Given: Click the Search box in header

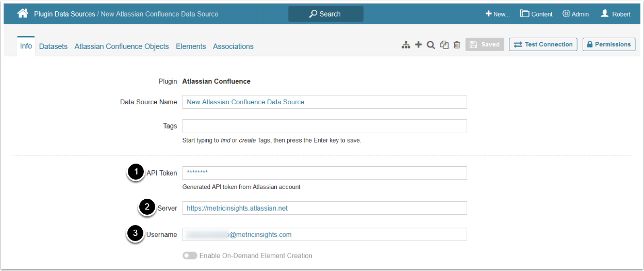Looking at the screenshot, I should tap(325, 14).
